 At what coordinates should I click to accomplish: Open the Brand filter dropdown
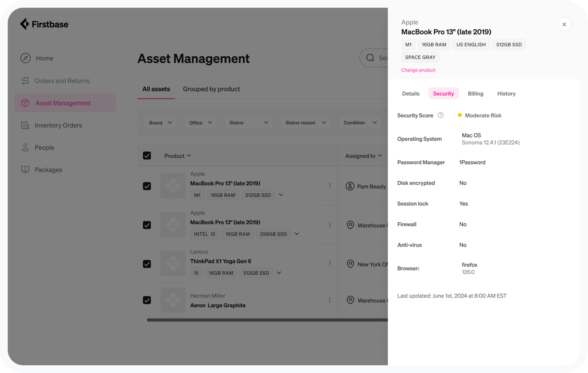coord(160,122)
